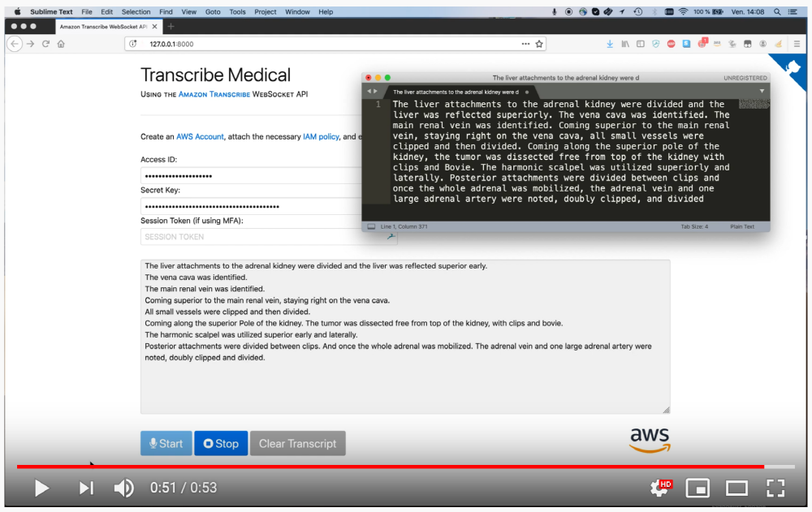Click the Session Token input field

260,237
